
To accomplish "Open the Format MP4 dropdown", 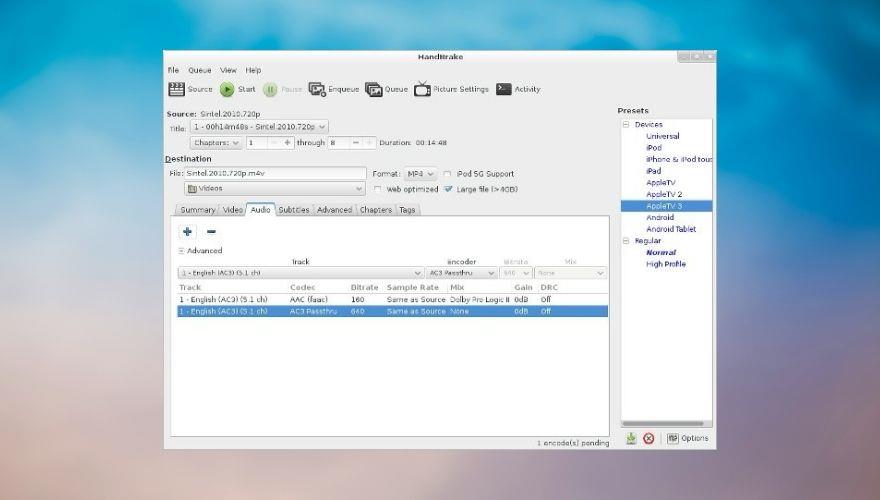I will [x=420, y=174].
